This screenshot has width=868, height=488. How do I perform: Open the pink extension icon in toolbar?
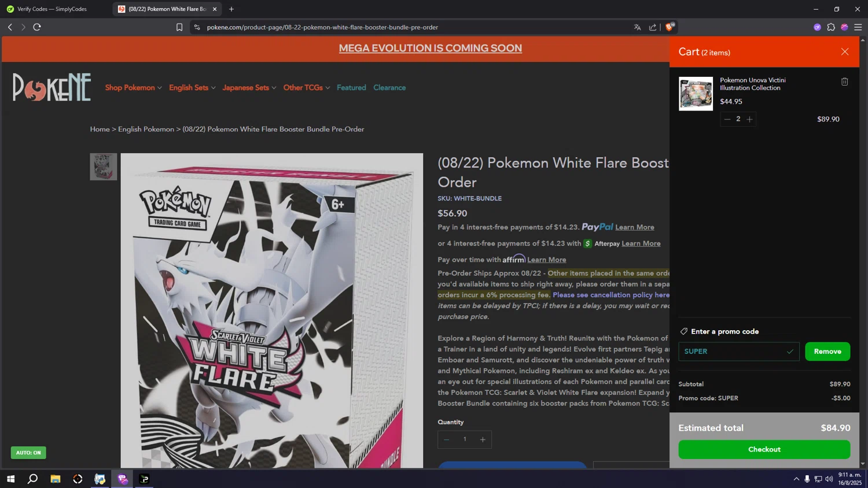point(844,27)
